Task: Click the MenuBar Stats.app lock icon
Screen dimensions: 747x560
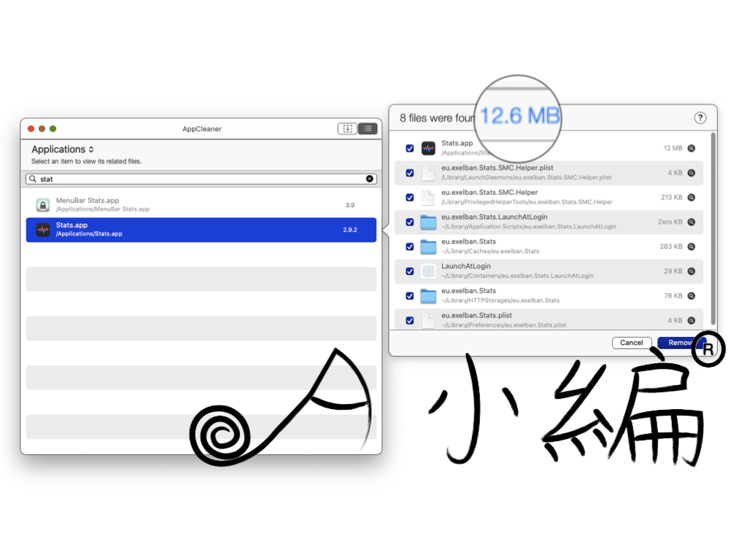Action: 43,205
